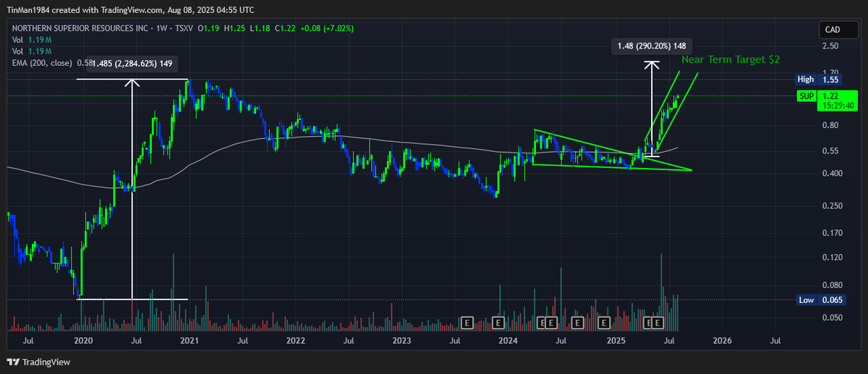
Task: Click the 2026 label on time axis
Action: tap(722, 340)
